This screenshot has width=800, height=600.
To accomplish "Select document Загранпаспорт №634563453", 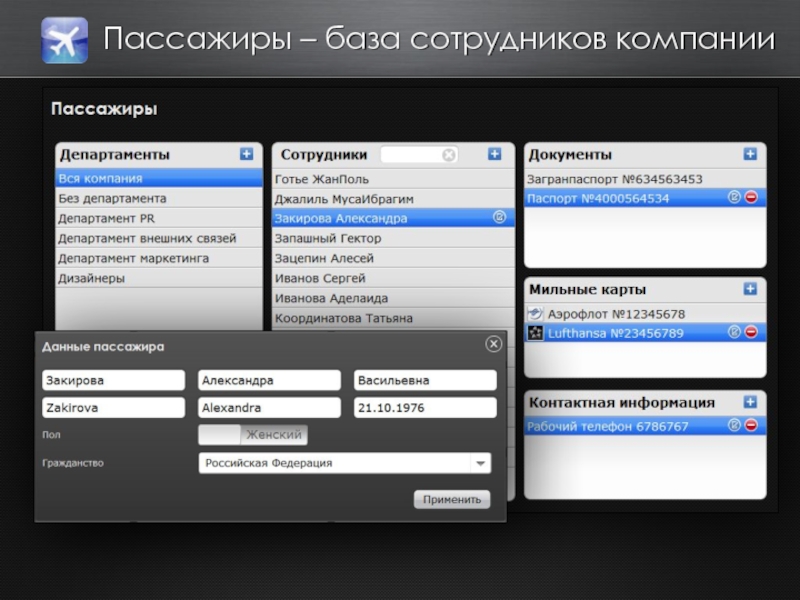I will (x=645, y=179).
